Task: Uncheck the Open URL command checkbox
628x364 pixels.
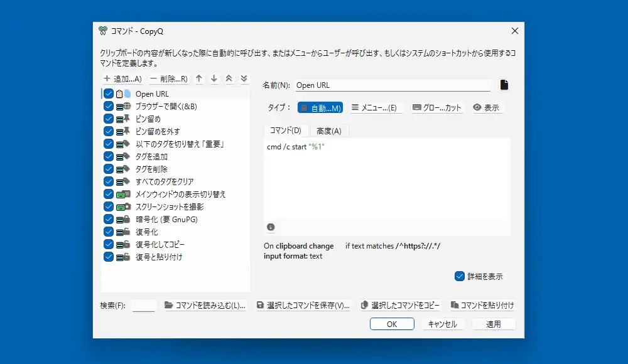Action: click(x=109, y=94)
